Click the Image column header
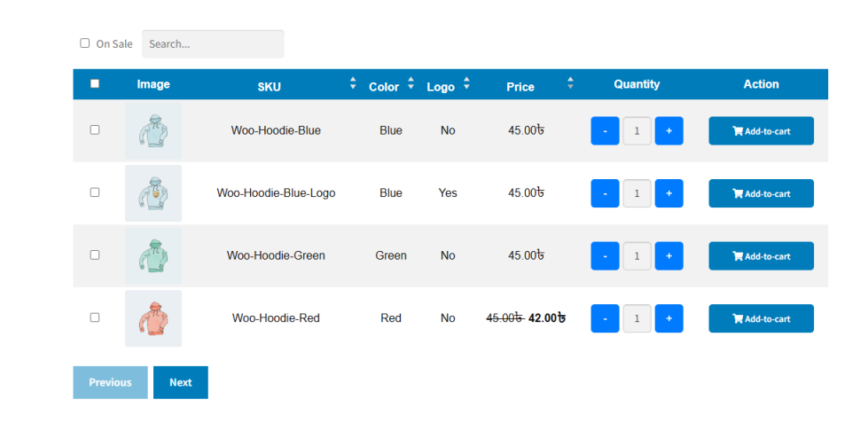Image resolution: width=868 pixels, height=423 pixels. [x=153, y=84]
